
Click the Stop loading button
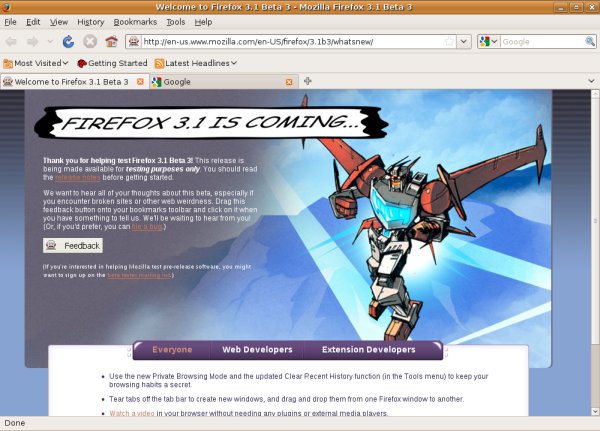coord(90,41)
